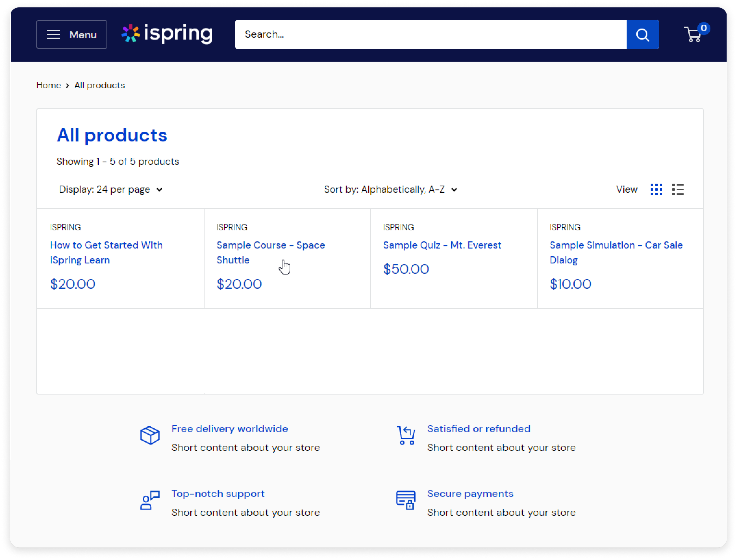Click the Satisfied or refunded cart icon
This screenshot has height=560, width=737.
(x=406, y=435)
